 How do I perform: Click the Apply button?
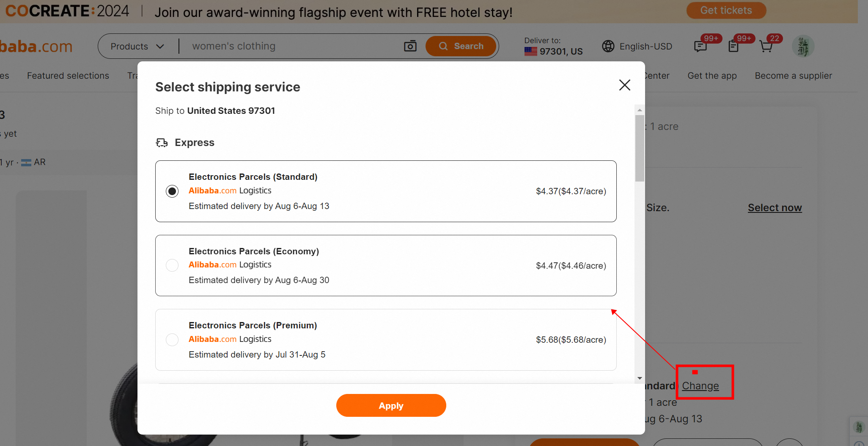[x=391, y=405]
